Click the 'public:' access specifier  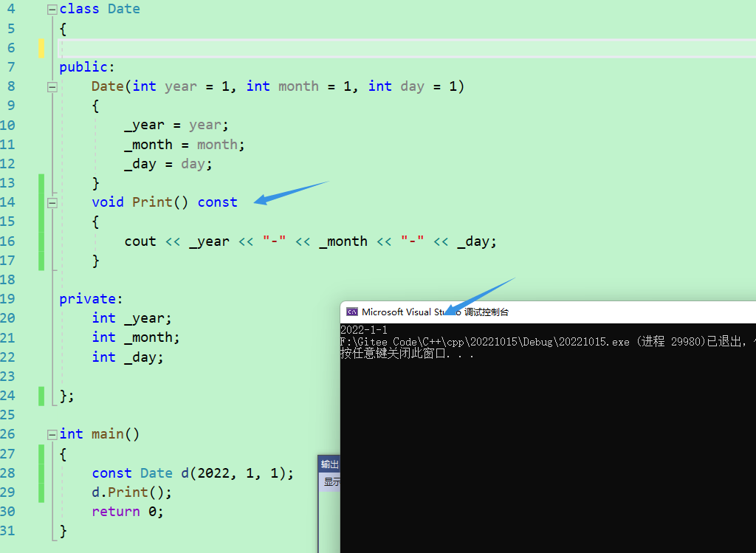click(87, 67)
